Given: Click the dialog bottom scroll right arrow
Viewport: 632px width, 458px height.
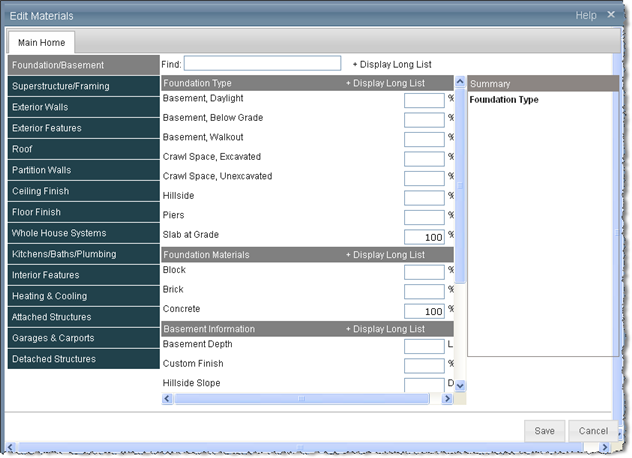Looking at the screenshot, I should [x=604, y=447].
